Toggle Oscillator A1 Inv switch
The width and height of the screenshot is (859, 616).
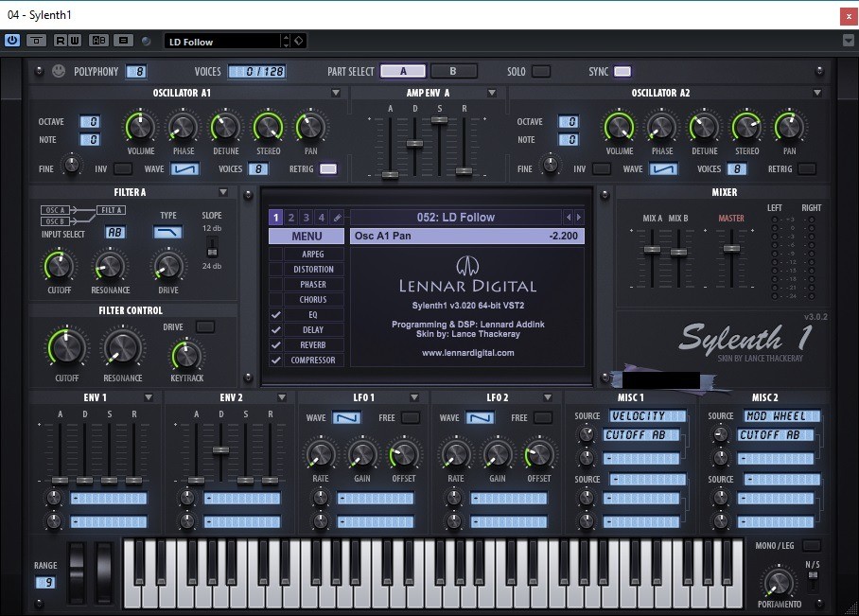pos(123,168)
